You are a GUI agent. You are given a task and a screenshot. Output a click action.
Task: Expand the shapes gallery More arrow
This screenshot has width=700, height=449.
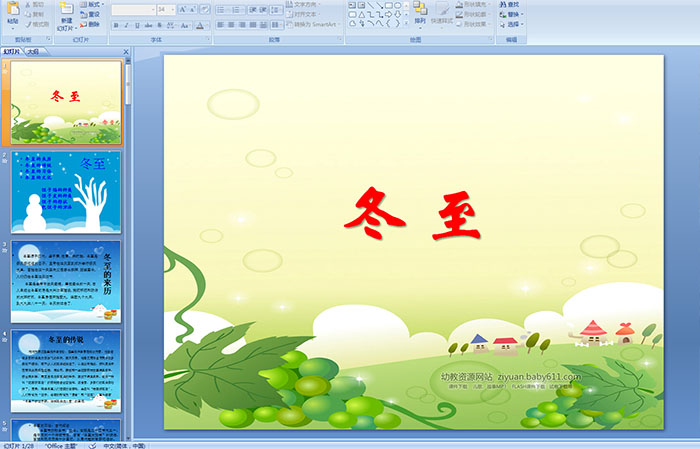406,23
